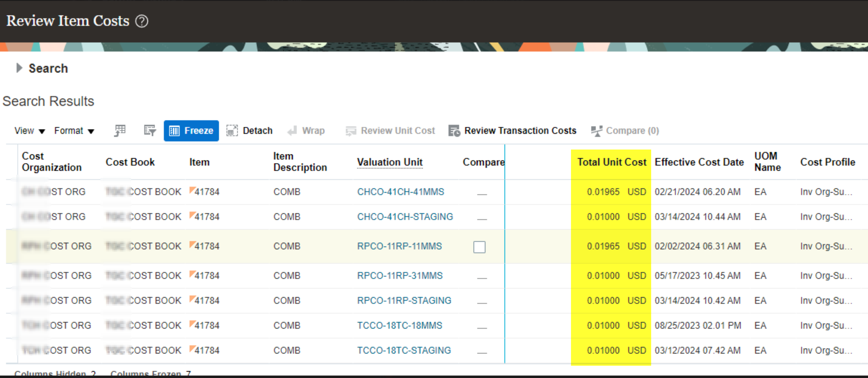Toggle the Query By Example filter icon

point(149,131)
